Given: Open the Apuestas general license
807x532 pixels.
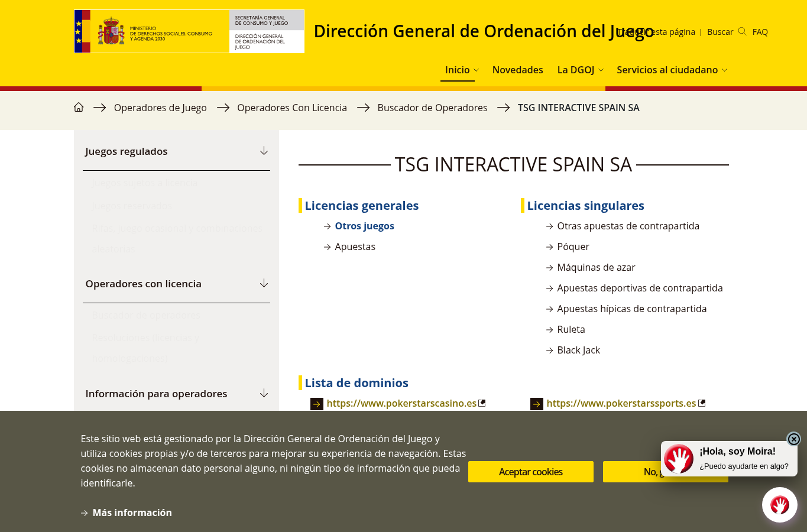Looking at the screenshot, I should (x=355, y=246).
